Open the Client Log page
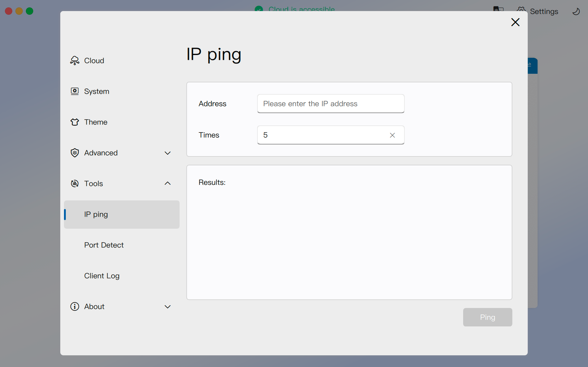Screen dimensions: 588x367 click(x=102, y=276)
